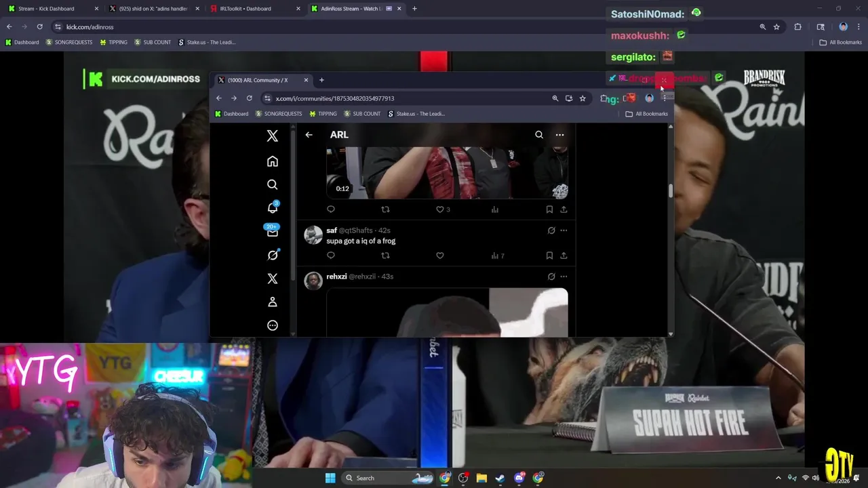Viewport: 868px width, 488px height.
Task: Open Discord from the taskbar
Action: [x=519, y=478]
